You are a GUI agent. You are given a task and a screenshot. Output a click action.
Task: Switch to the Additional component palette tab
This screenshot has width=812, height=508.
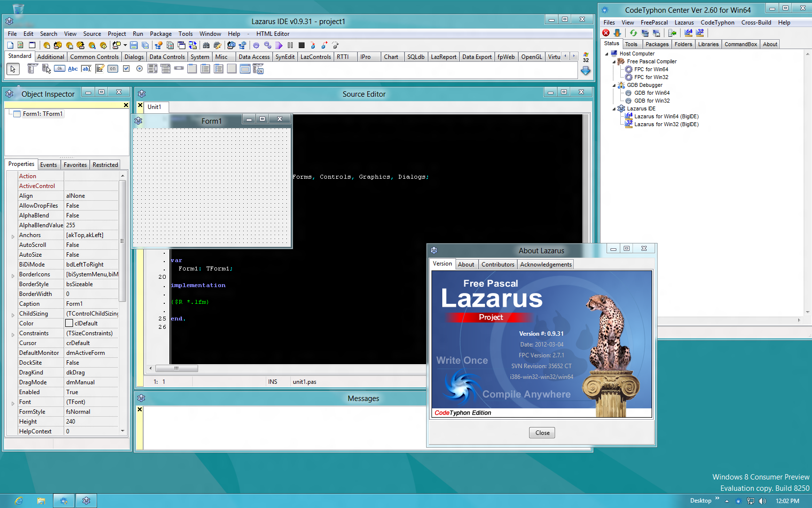pos(51,57)
